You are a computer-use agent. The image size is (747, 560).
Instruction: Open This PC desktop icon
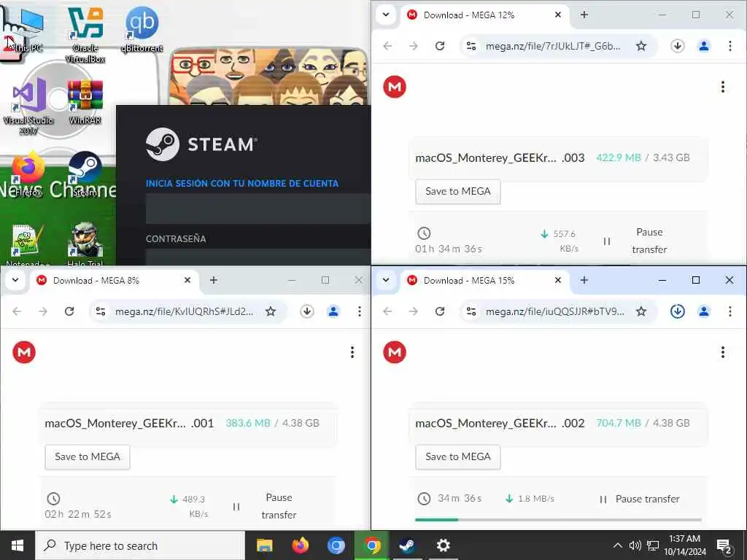28,29
